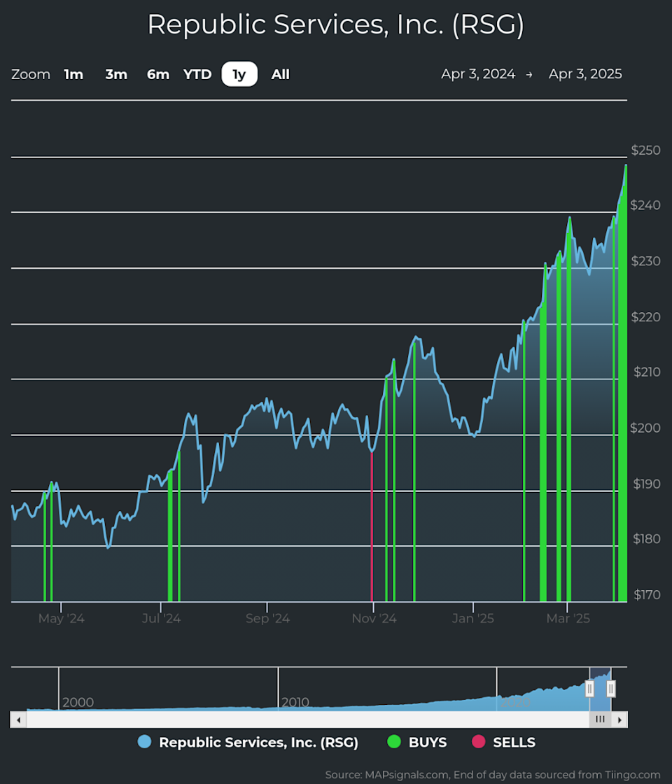Click the May '24 axis label

point(61,619)
